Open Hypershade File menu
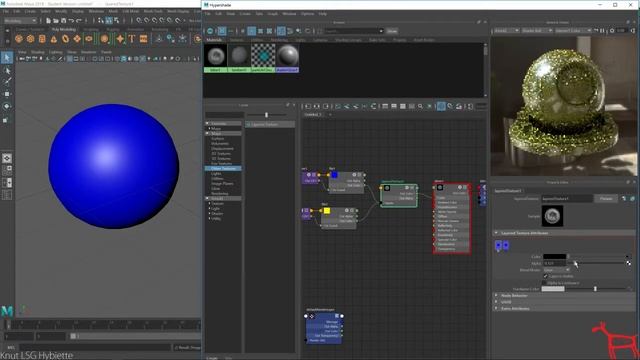The width and height of the screenshot is (640, 360). coord(208,13)
